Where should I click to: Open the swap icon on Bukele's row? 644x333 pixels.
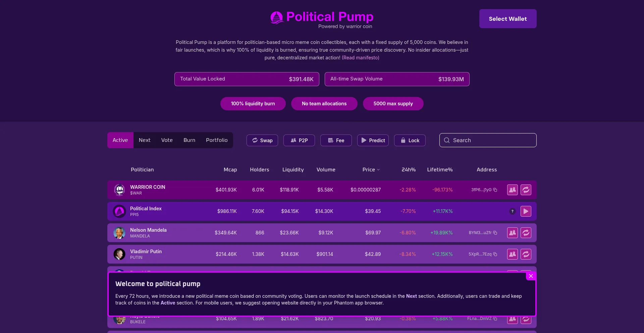tap(526, 319)
